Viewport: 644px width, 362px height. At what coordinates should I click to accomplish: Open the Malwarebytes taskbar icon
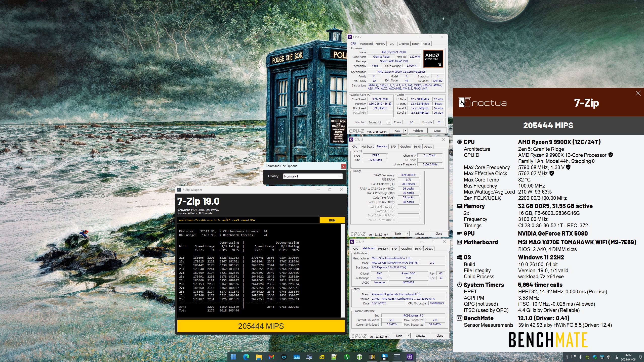tap(284, 357)
